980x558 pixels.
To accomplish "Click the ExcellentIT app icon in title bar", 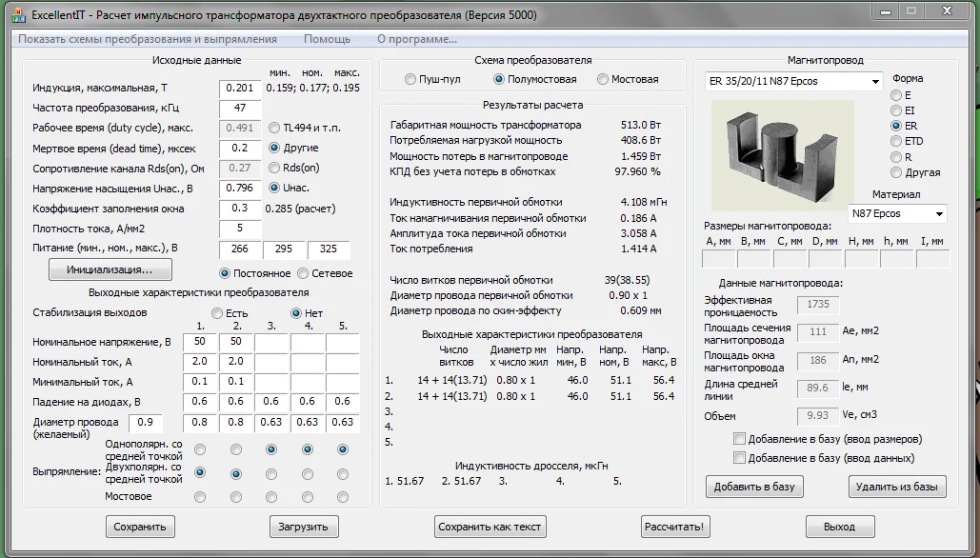I will (x=17, y=14).
